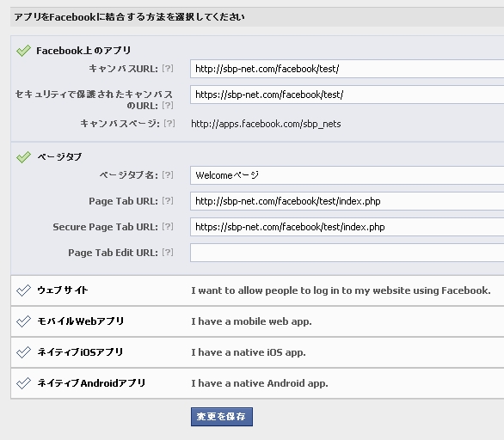Click the Secure Page Tab URL: label

pos(106,227)
